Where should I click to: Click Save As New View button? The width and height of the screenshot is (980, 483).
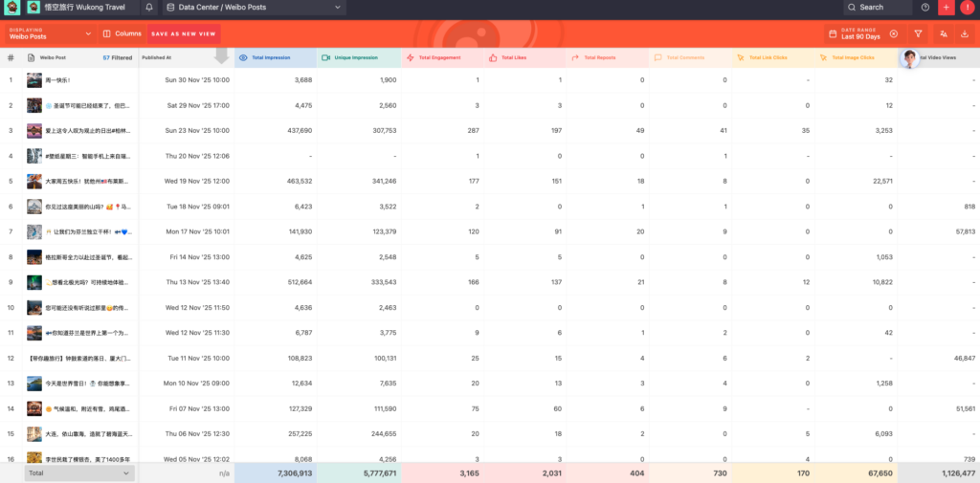[184, 33]
